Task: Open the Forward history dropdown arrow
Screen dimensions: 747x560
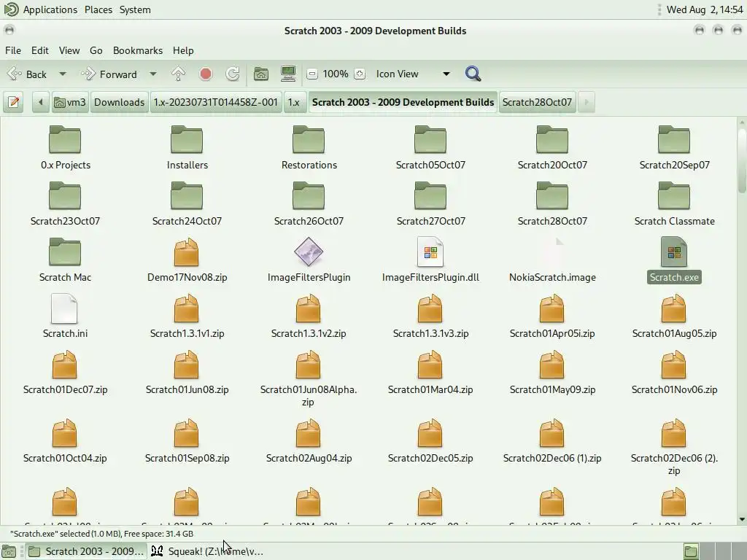Action: tap(153, 74)
